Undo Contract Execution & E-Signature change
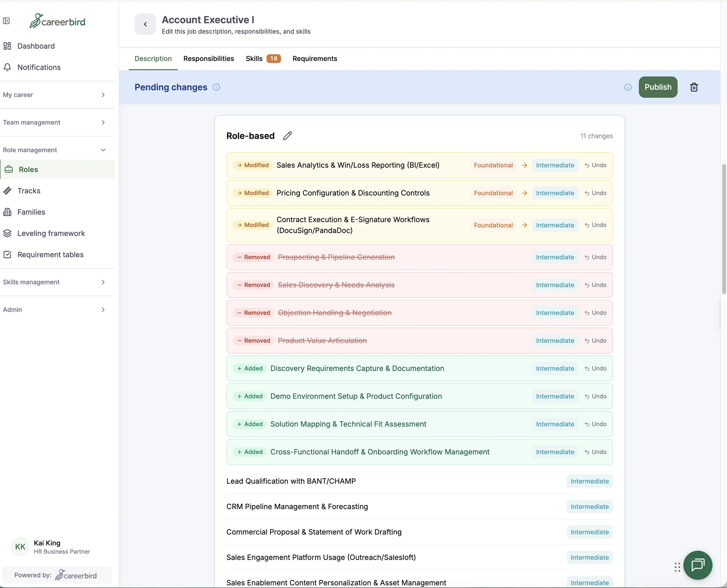Image resolution: width=727 pixels, height=588 pixels. pos(595,225)
